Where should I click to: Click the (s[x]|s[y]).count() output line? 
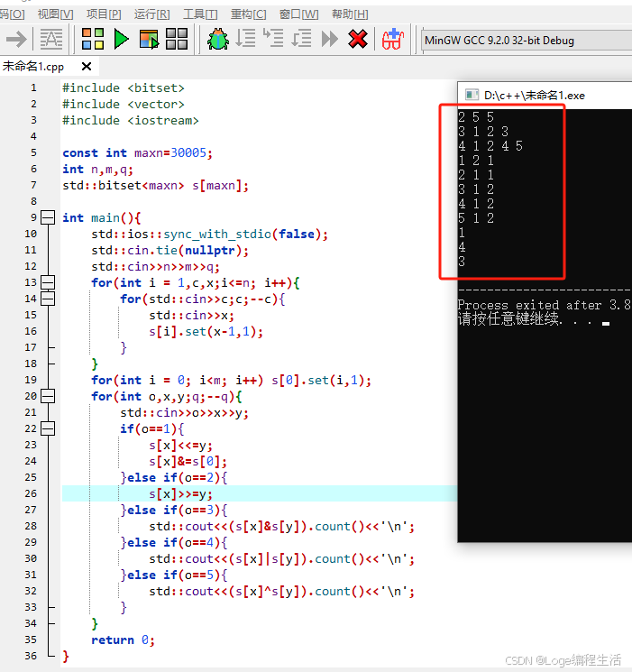(x=282, y=559)
